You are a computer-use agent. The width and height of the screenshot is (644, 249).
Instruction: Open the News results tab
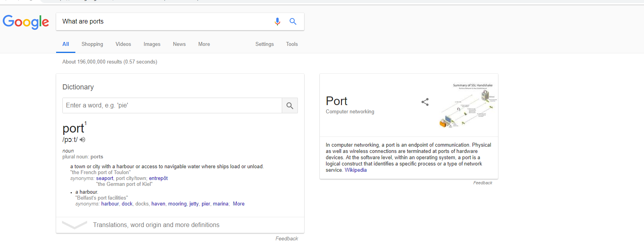pos(179,44)
